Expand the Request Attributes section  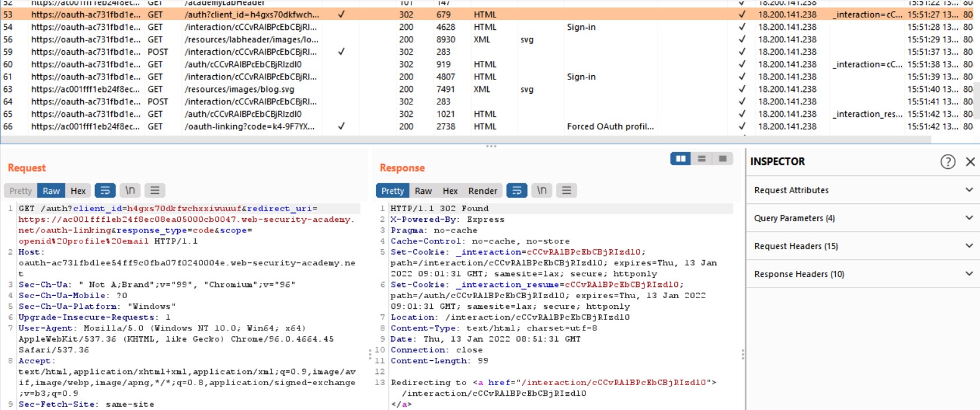click(x=863, y=190)
